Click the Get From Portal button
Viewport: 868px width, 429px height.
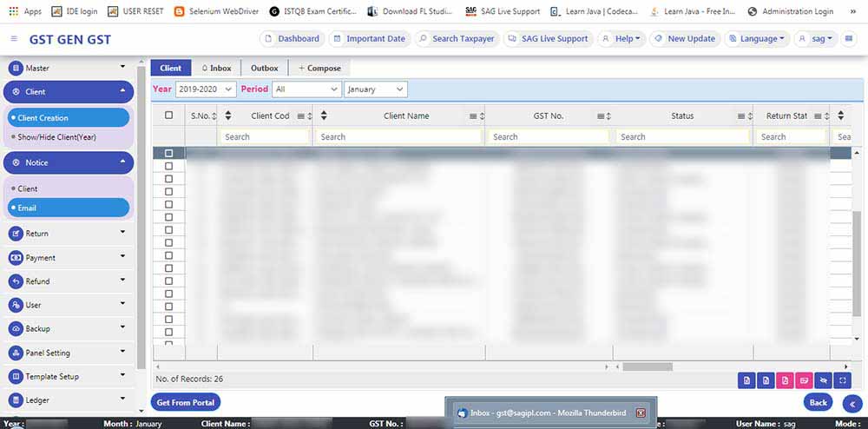[185, 403]
